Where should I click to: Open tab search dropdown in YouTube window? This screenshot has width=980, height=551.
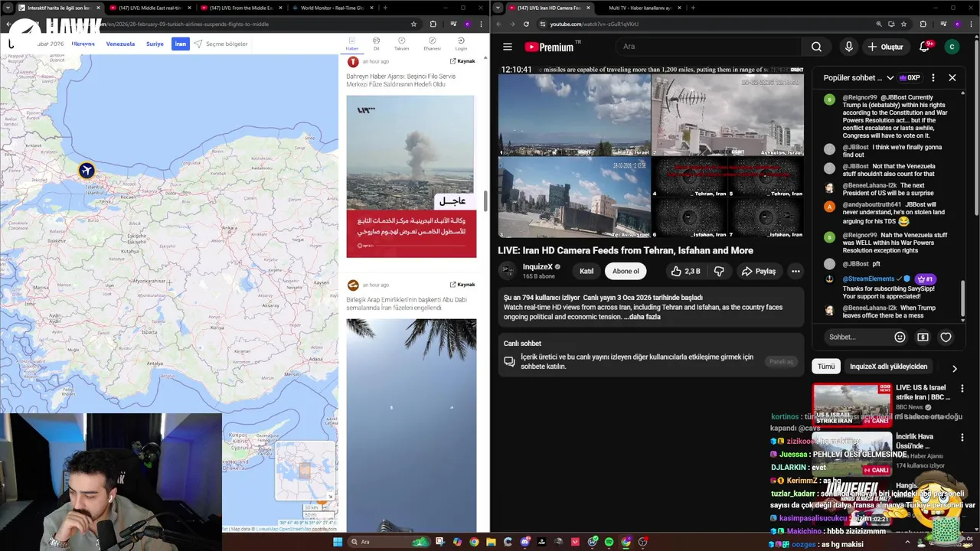click(x=498, y=8)
